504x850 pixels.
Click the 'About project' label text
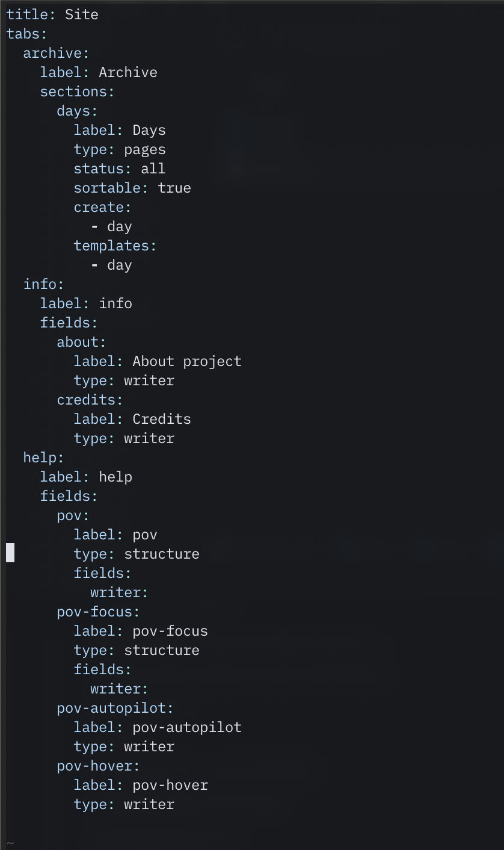coord(187,361)
